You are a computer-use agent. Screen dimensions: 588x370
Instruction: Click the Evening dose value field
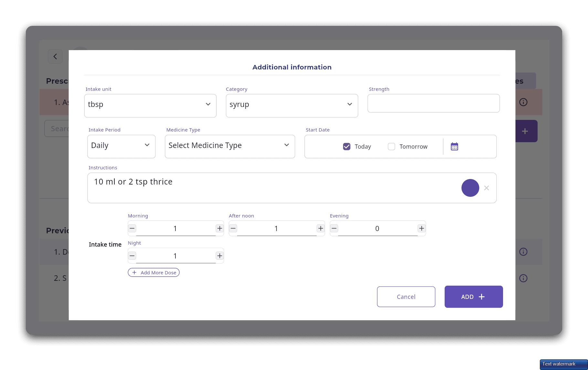click(378, 228)
